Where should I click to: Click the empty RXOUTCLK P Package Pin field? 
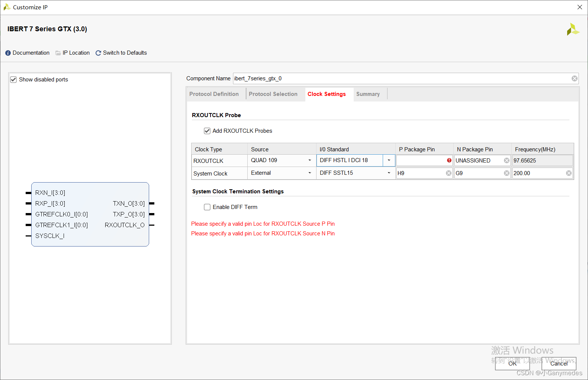pyautogui.click(x=424, y=161)
